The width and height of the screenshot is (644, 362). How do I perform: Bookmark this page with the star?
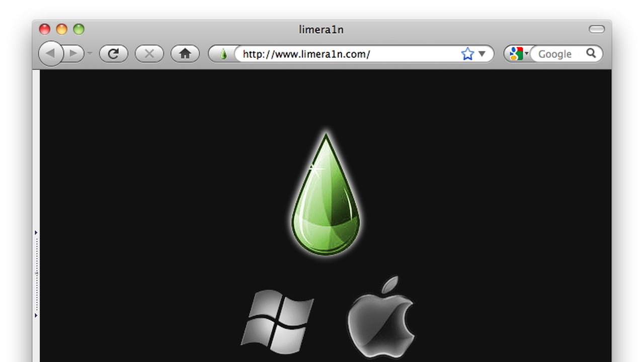[x=467, y=54]
